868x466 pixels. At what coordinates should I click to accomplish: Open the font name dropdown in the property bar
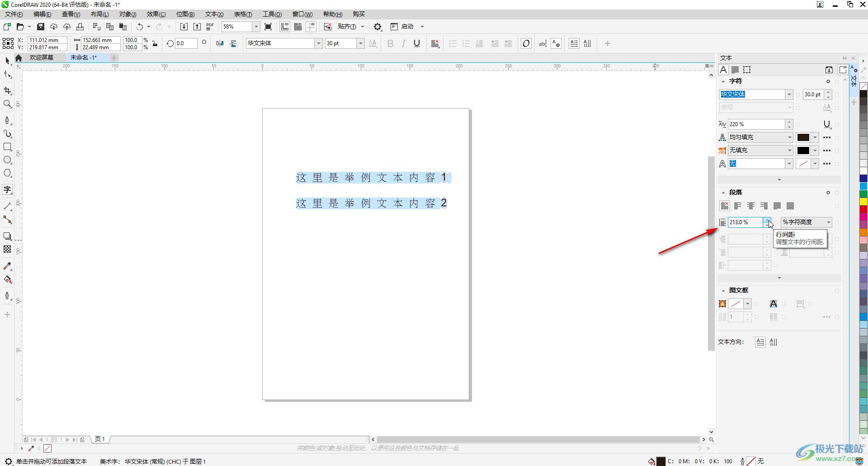(x=319, y=43)
